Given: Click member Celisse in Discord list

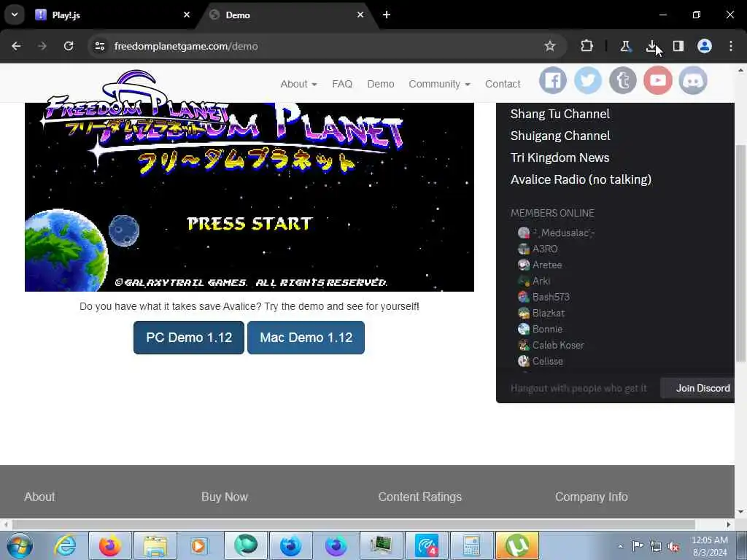Looking at the screenshot, I should tap(547, 361).
